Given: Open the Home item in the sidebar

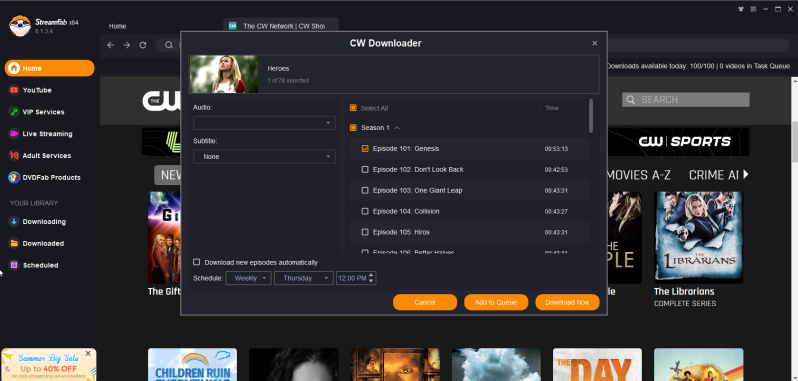Looking at the screenshot, I should click(x=49, y=68).
